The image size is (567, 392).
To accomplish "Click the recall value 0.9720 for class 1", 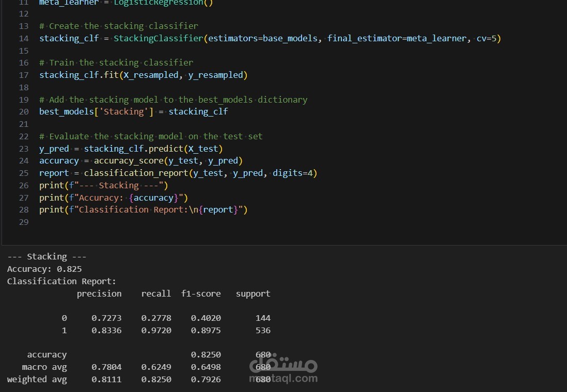I will pyautogui.click(x=156, y=331).
